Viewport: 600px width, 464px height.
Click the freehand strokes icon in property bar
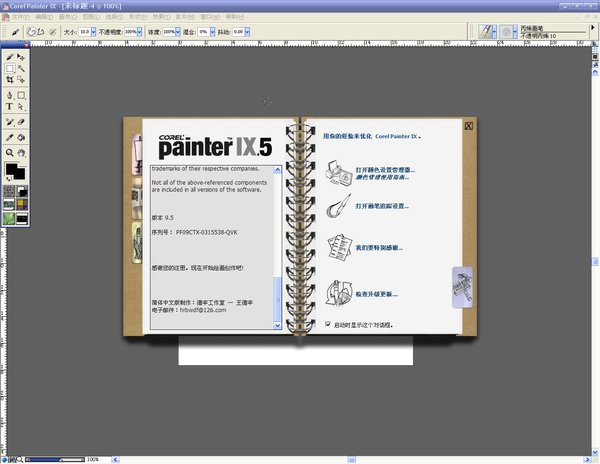[32, 32]
